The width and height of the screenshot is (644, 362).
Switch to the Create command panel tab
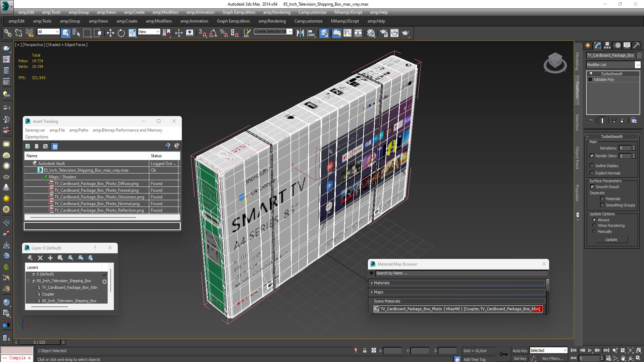tap(588, 45)
